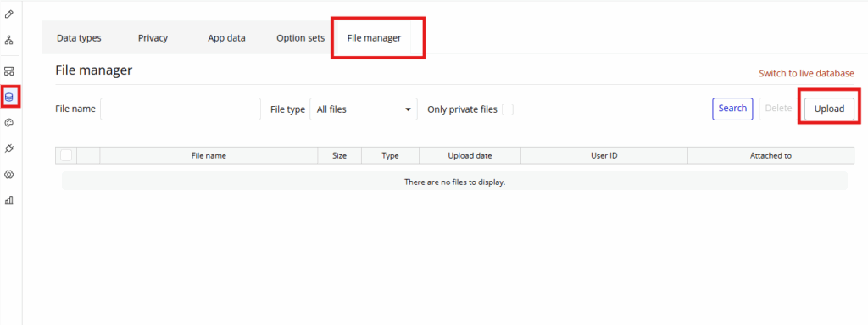Open the Settings gear icon in sidebar

click(8, 174)
